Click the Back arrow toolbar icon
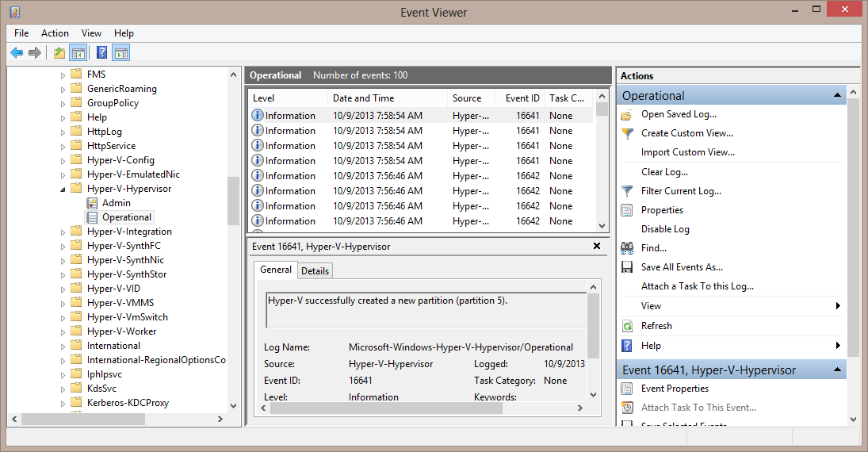This screenshot has width=868, height=452. [x=17, y=53]
